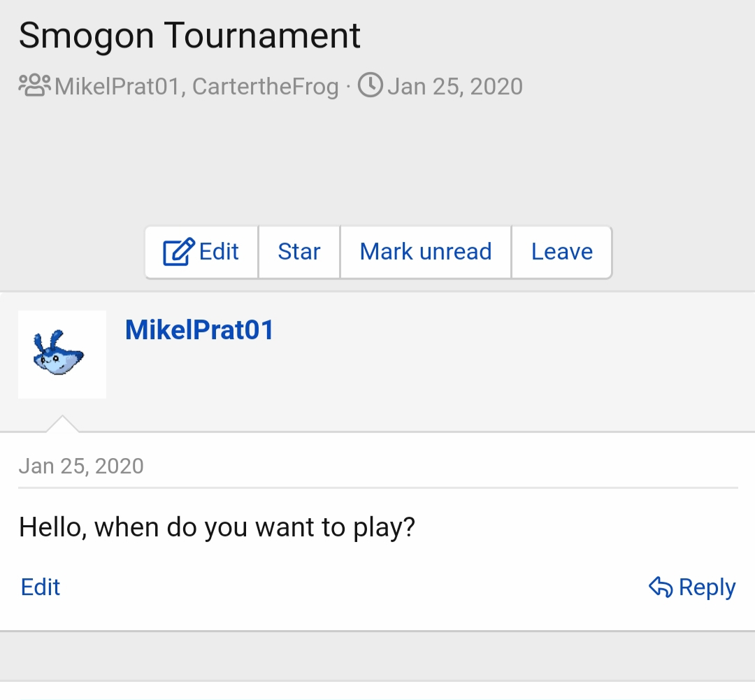Leave the Smogon Tournament conversation
Screen dimensions: 755x700
click(562, 252)
